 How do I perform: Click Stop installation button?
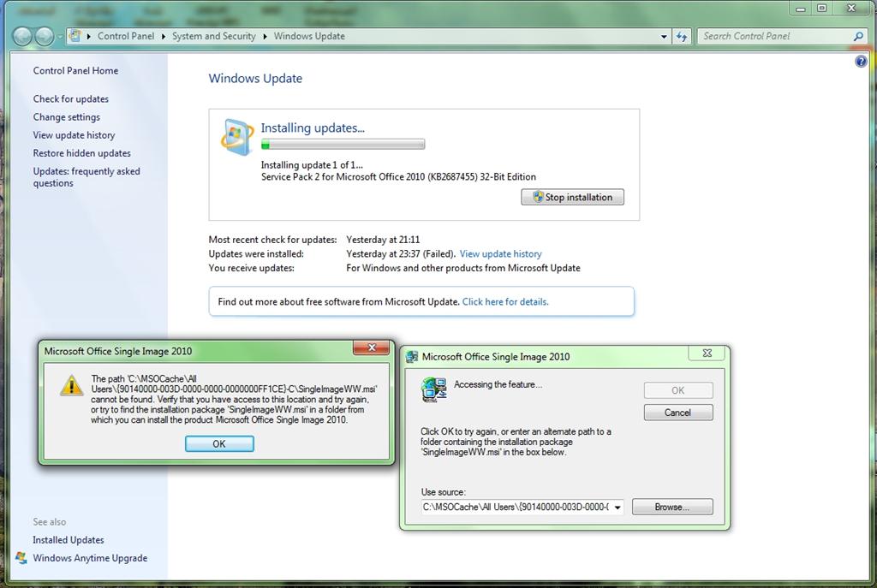573,198
